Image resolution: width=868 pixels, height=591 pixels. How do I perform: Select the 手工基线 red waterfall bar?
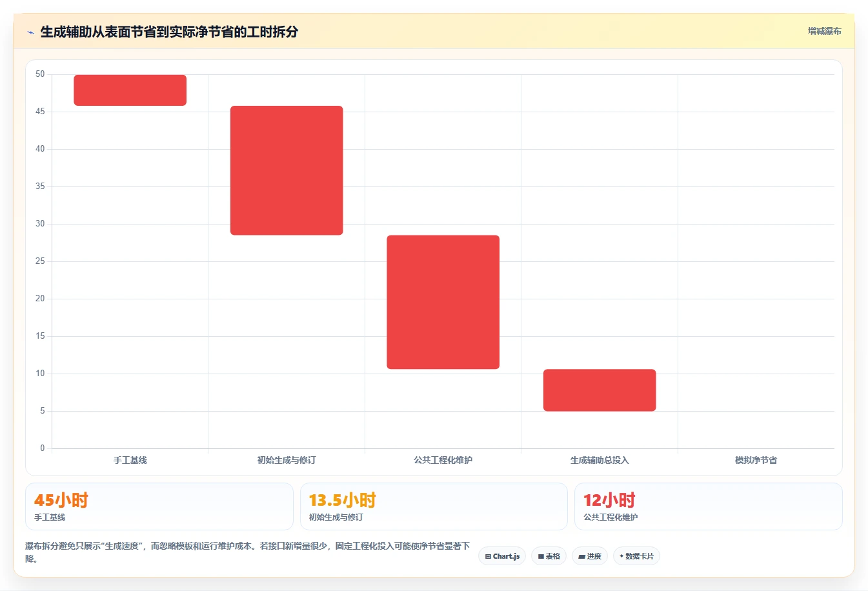(x=130, y=90)
